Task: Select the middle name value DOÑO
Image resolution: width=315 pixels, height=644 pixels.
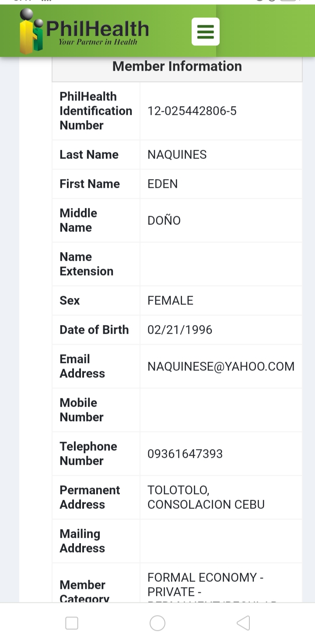Action: [164, 221]
